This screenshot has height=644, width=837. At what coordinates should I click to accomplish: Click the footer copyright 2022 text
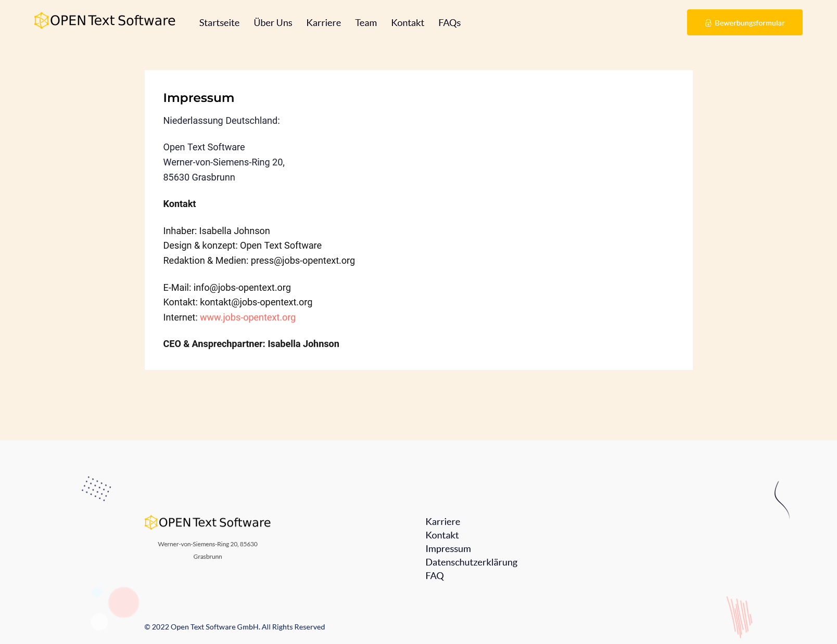235,627
